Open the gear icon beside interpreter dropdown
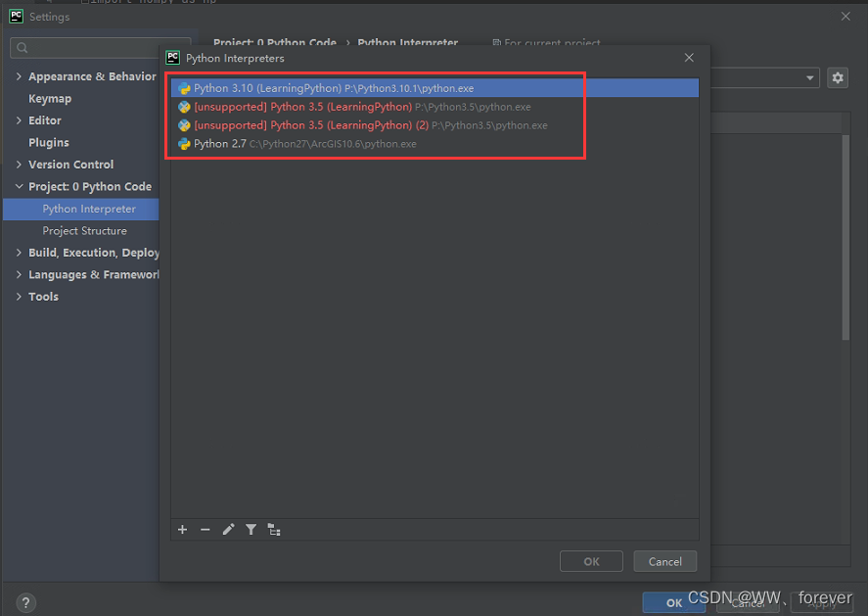This screenshot has height=616, width=868. (x=838, y=77)
